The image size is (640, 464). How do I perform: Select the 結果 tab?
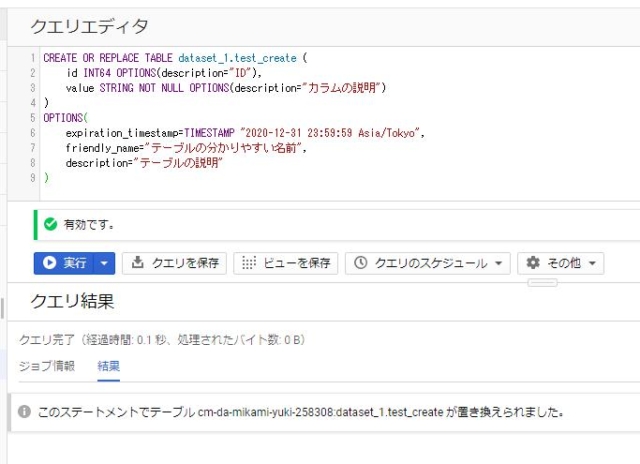click(109, 366)
